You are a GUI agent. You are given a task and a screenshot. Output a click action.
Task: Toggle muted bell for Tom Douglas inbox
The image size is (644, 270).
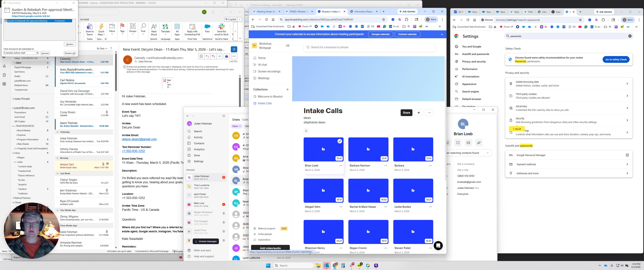point(224,222)
